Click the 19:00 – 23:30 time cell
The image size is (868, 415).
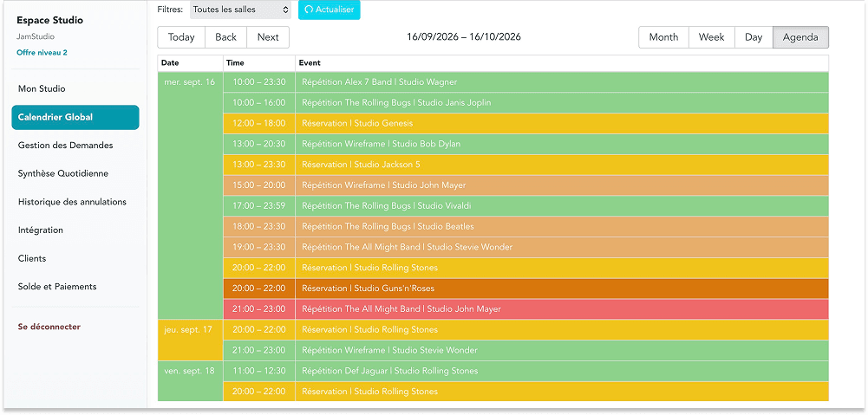coord(259,247)
